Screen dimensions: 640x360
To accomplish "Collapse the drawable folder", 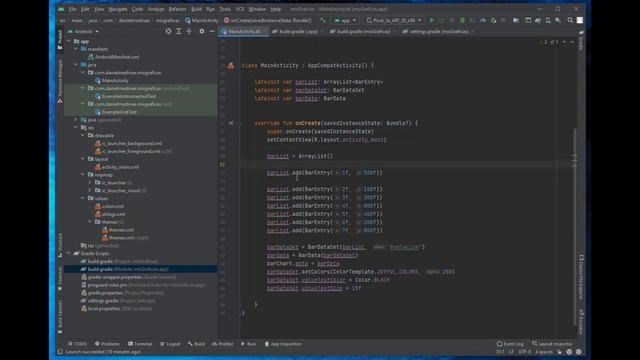I will click(83, 136).
